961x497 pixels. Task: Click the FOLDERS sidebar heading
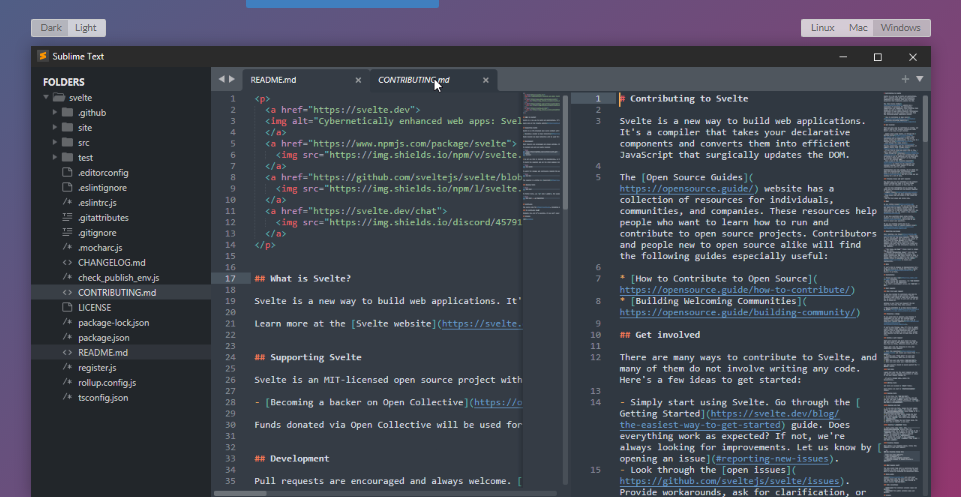64,82
